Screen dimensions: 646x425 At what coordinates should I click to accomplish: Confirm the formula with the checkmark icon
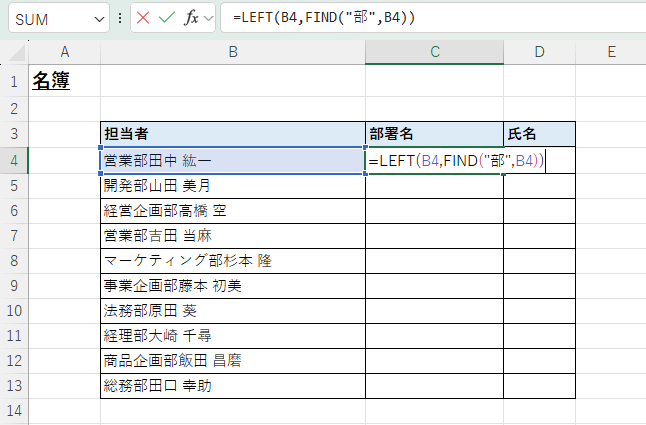(166, 19)
